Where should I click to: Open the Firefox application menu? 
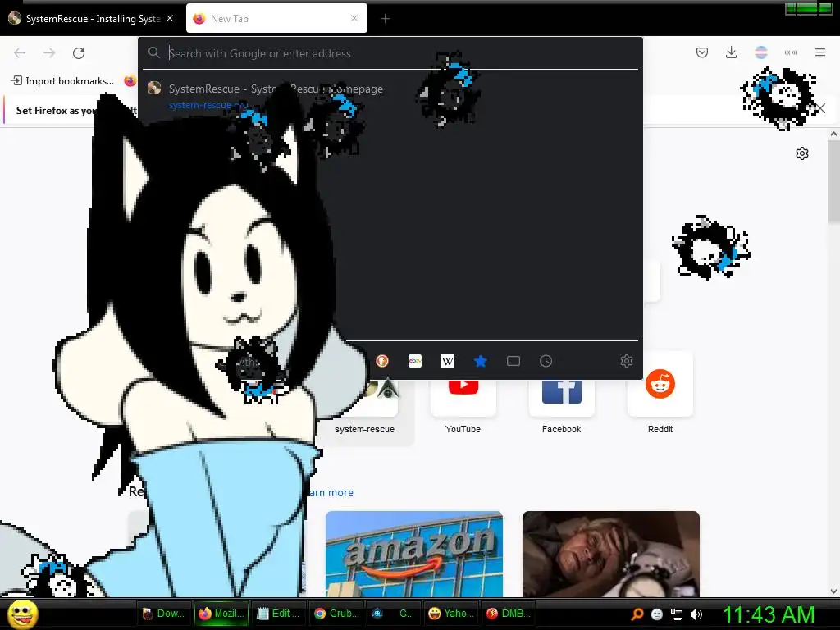pos(820,52)
